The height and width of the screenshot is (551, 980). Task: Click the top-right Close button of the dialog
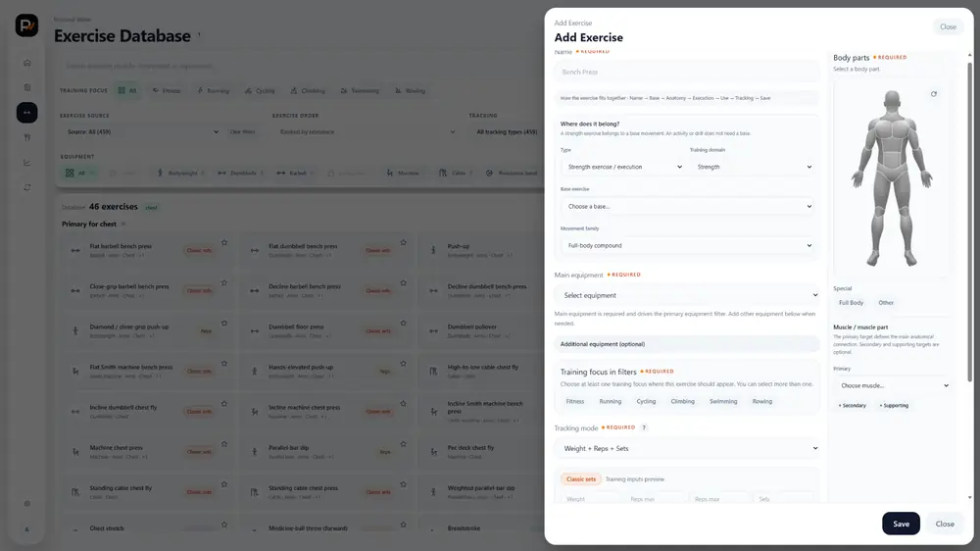(x=948, y=26)
